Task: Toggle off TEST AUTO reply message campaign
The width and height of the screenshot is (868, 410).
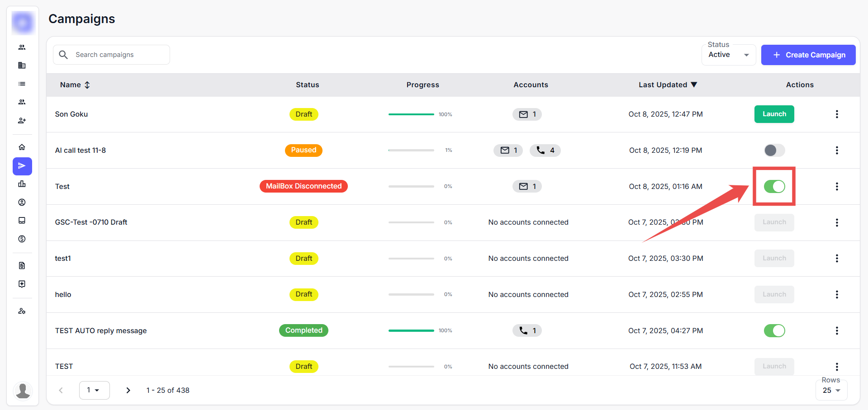Action: point(774,330)
